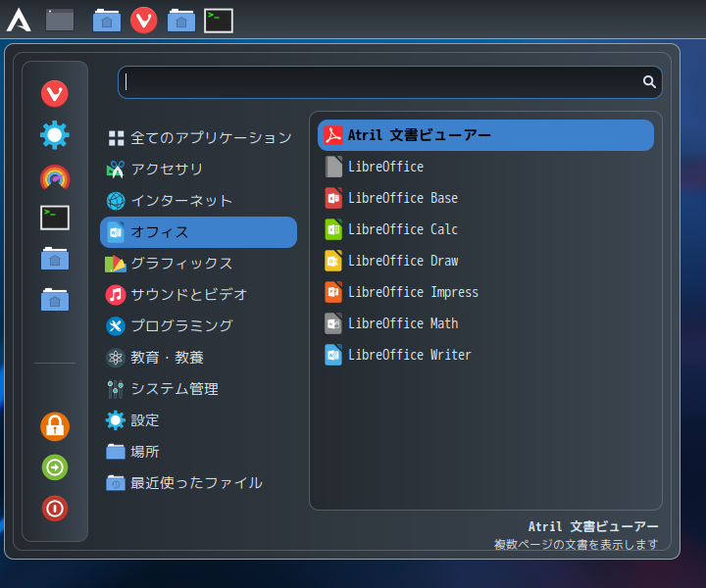The width and height of the screenshot is (706, 588).
Task: Click the green logout button
Action: [x=55, y=467]
